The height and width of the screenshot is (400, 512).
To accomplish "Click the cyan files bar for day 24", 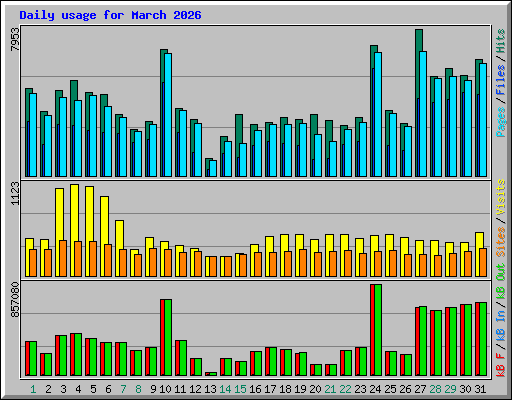I will [378, 114].
